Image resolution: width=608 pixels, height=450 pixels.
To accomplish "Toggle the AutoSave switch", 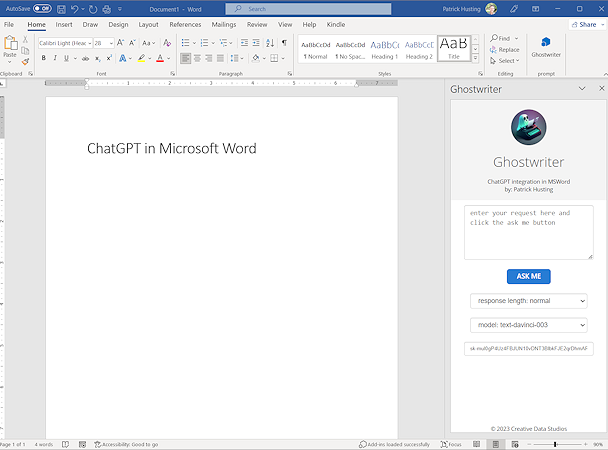I will pyautogui.click(x=42, y=9).
